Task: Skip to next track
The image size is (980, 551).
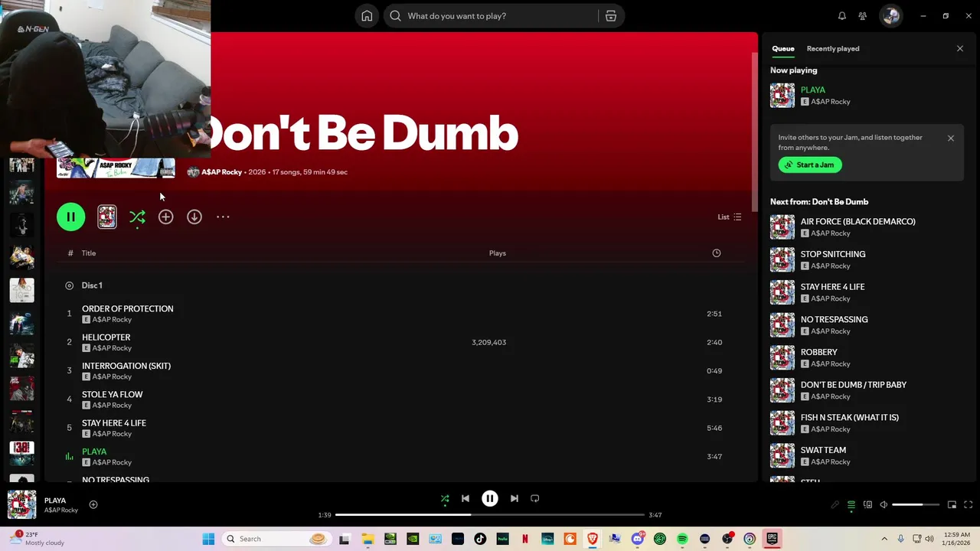Action: [x=514, y=499]
